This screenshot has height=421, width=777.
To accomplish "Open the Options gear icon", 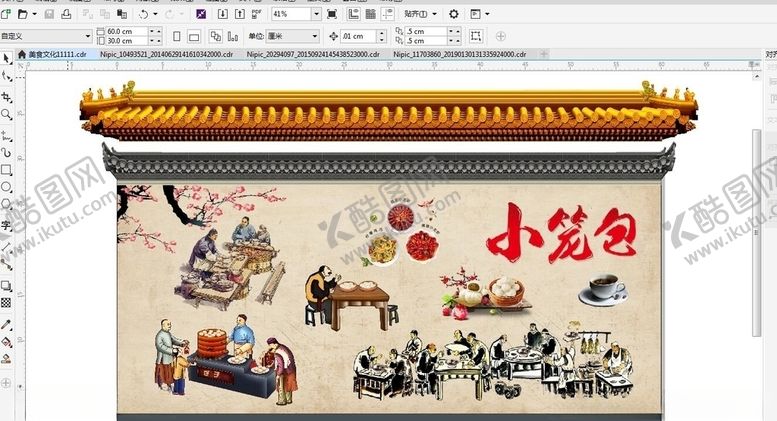I will point(454,14).
